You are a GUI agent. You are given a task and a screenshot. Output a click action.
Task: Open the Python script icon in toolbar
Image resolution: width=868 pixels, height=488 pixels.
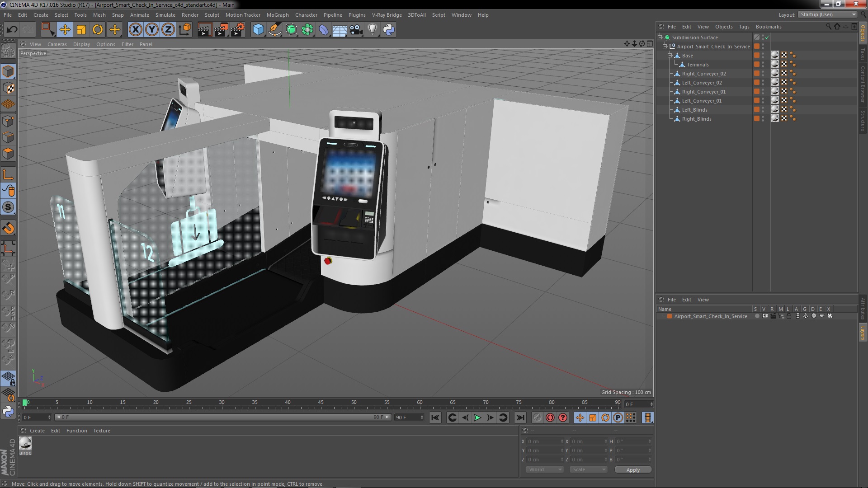(x=389, y=30)
